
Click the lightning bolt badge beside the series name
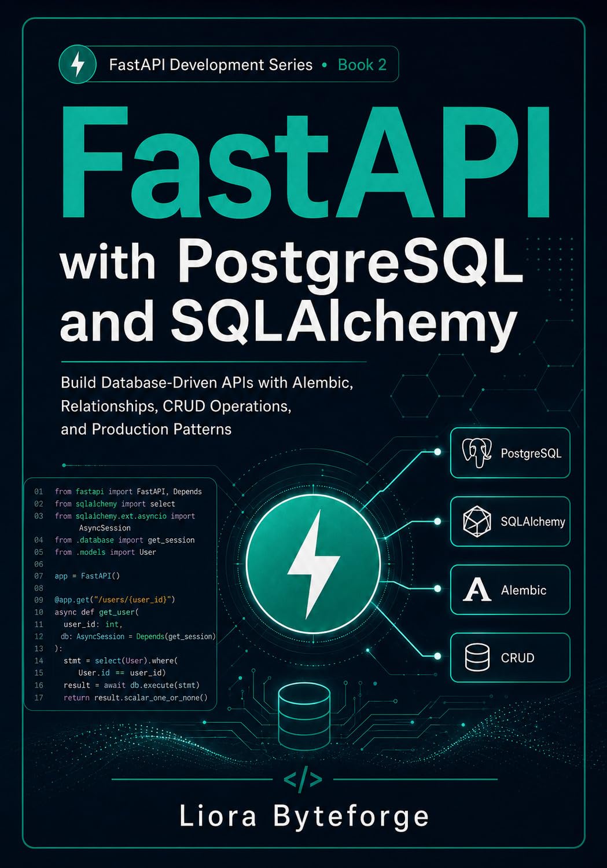point(78,64)
